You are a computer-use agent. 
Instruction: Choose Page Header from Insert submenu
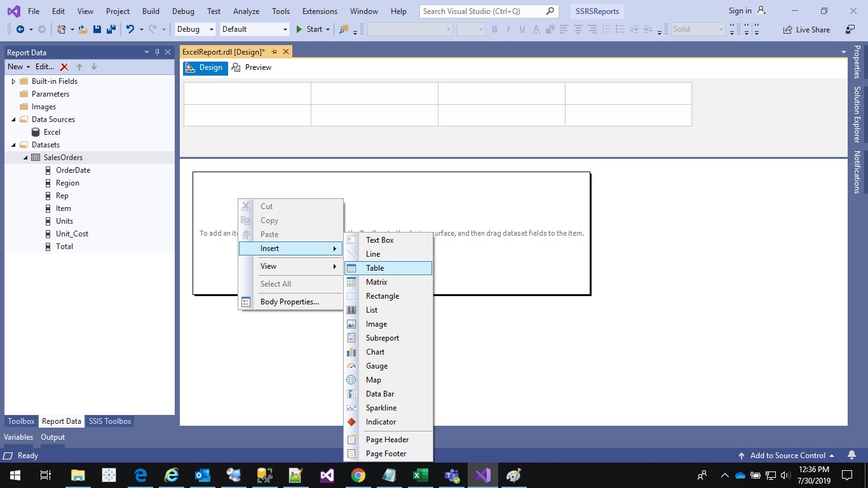tap(388, 440)
